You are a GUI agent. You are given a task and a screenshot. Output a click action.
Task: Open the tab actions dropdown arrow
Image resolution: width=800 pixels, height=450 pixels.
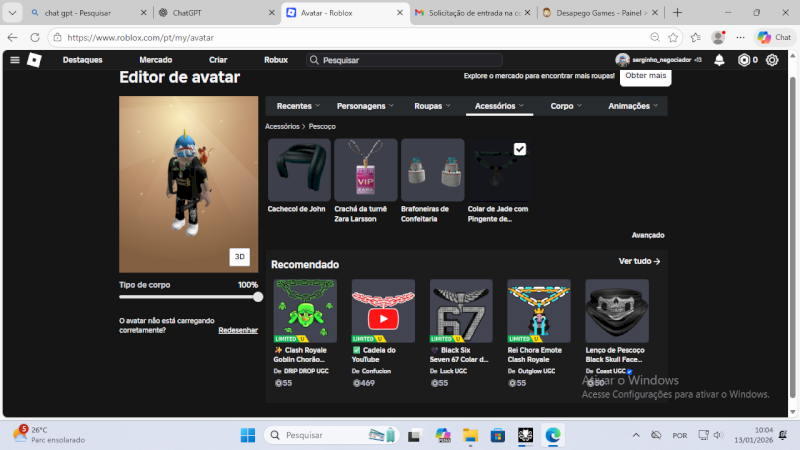(12, 13)
